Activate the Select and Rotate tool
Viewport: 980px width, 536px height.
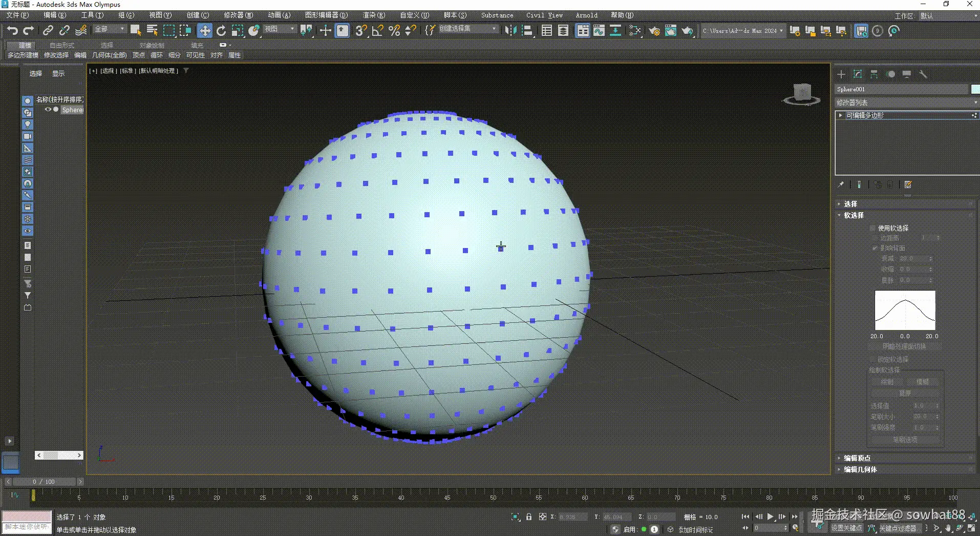tap(221, 31)
